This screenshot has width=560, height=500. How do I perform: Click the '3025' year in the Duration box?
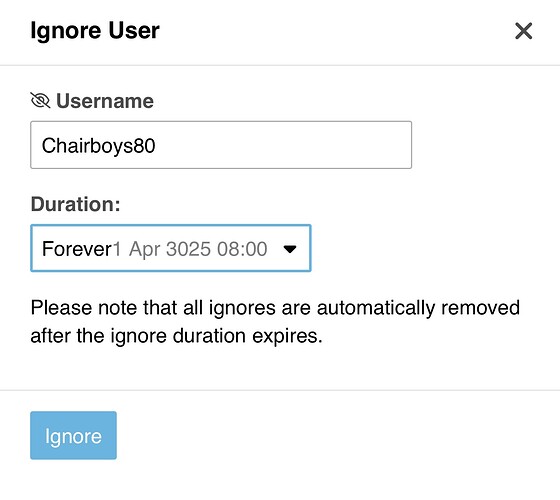[189, 249]
